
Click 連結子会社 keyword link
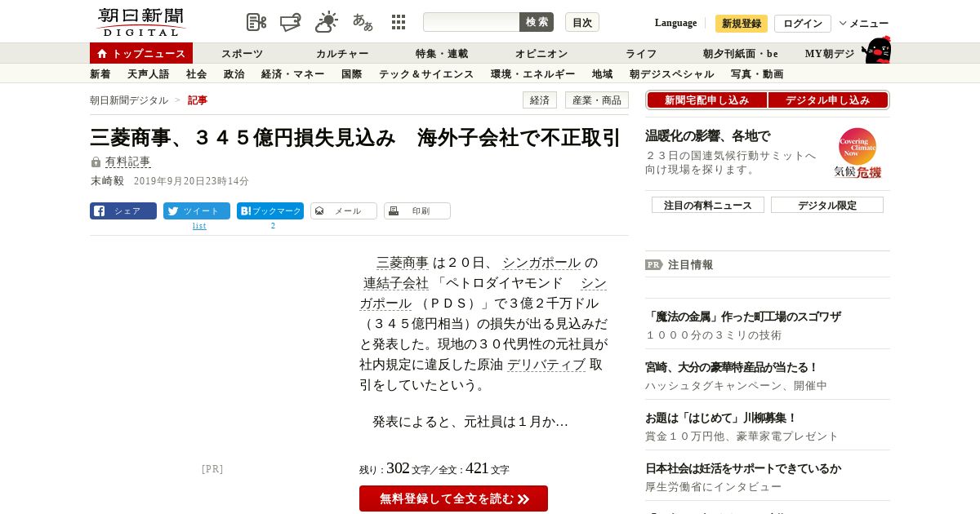tap(396, 283)
